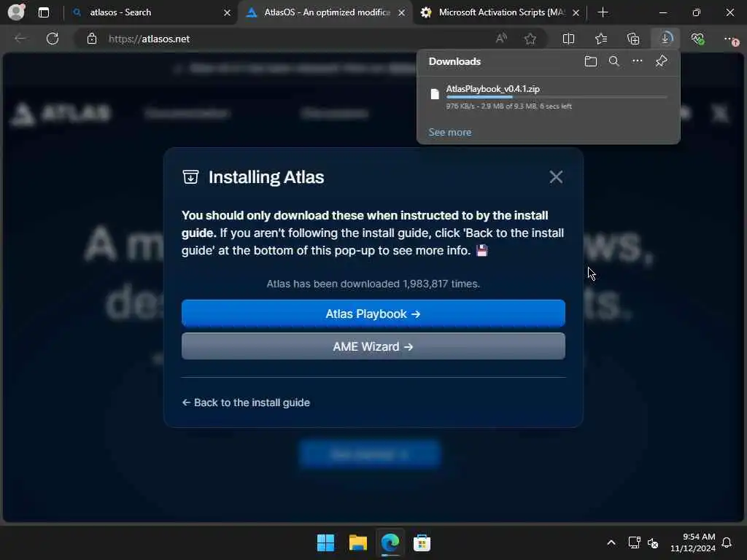Click the Installing Atlas header icon
Screen dimensions: 747x560
tap(190, 176)
